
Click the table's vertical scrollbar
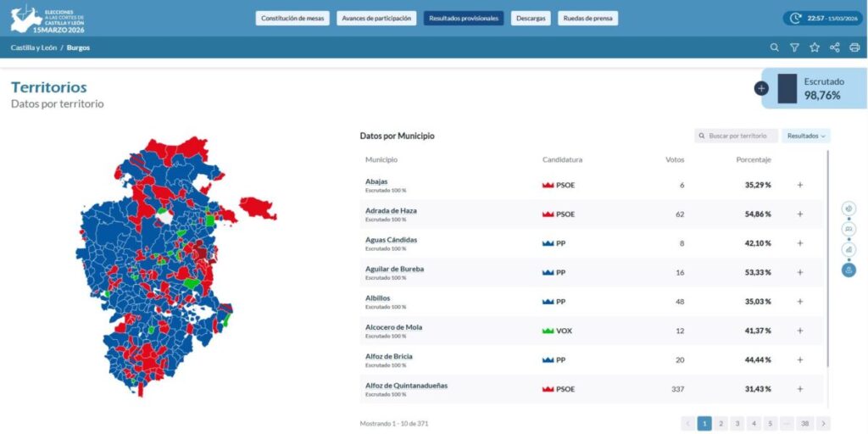point(827,254)
